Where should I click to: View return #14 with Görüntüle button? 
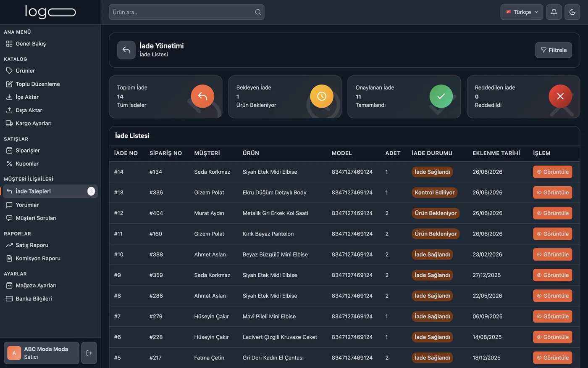point(553,172)
